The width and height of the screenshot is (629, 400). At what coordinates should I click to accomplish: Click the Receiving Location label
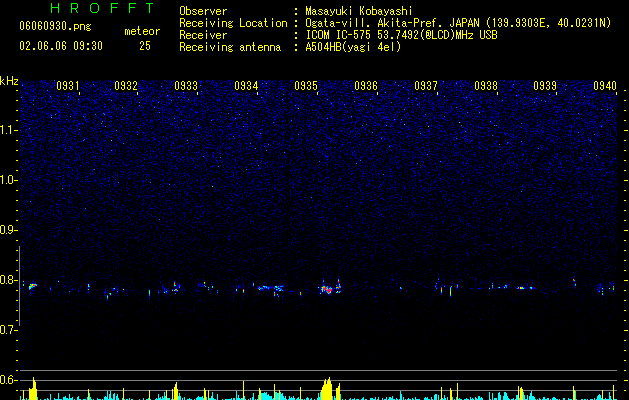tap(233, 23)
